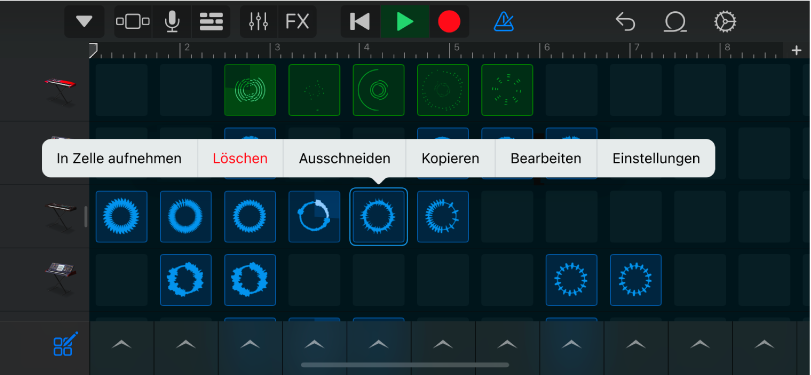This screenshot has height=375, width=811.
Task: Open the loop browser icon
Action: click(675, 22)
